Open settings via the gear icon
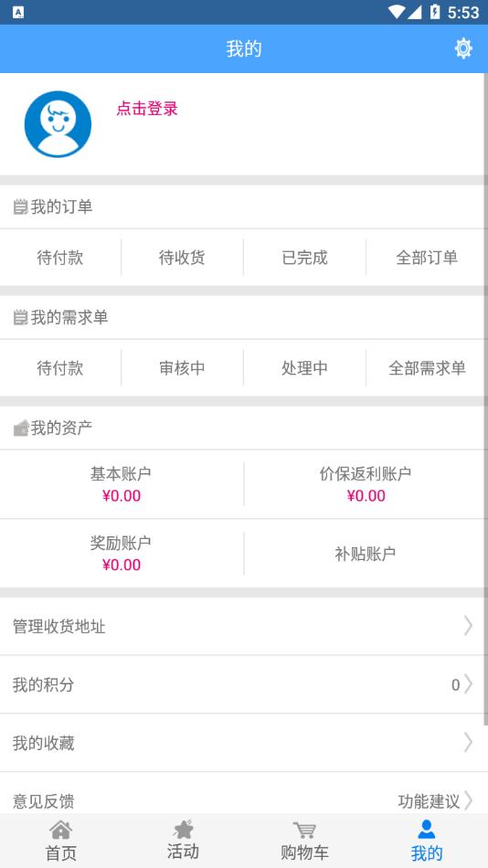The image size is (488, 868). (x=463, y=48)
